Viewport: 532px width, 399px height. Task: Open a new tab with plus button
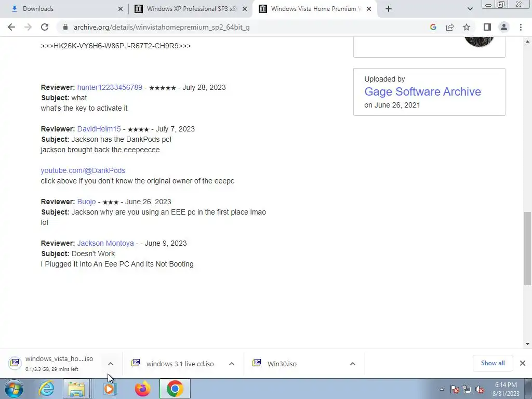[x=389, y=9]
